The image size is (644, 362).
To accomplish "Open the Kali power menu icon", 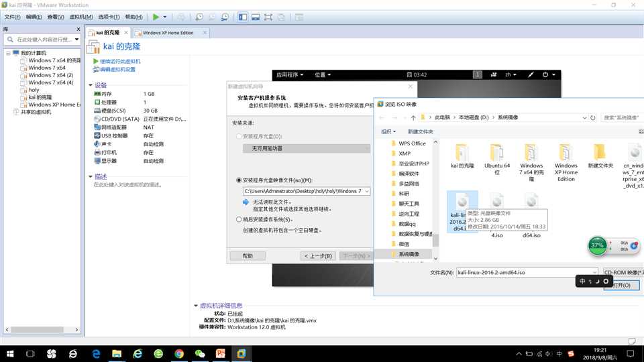I will pos(549,74).
